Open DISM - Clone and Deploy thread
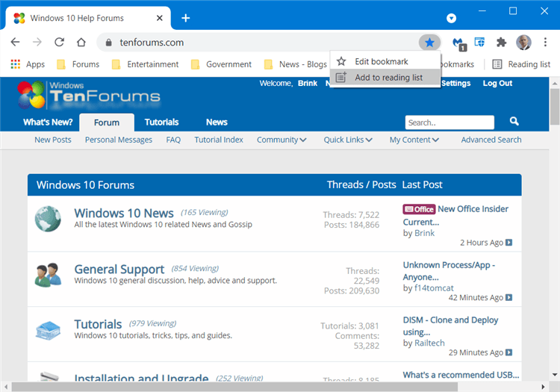The height and width of the screenshot is (392, 560). tap(450, 326)
